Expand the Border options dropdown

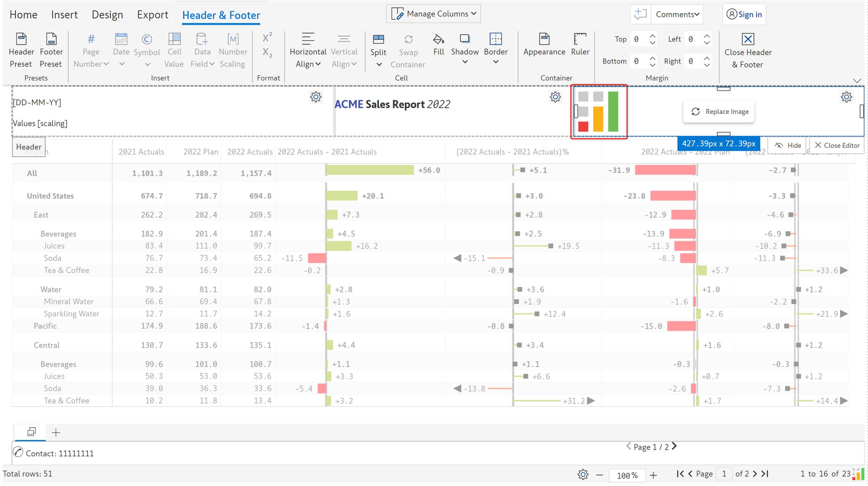496,62
